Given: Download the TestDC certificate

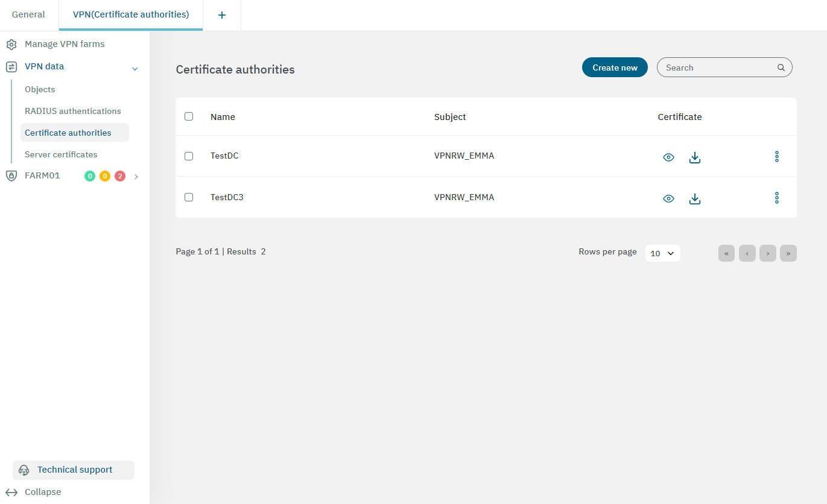Looking at the screenshot, I should point(695,157).
